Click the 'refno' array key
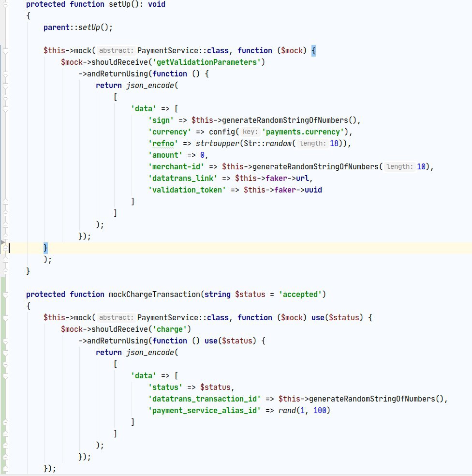Image resolution: width=472 pixels, height=476 pixels. (163, 143)
